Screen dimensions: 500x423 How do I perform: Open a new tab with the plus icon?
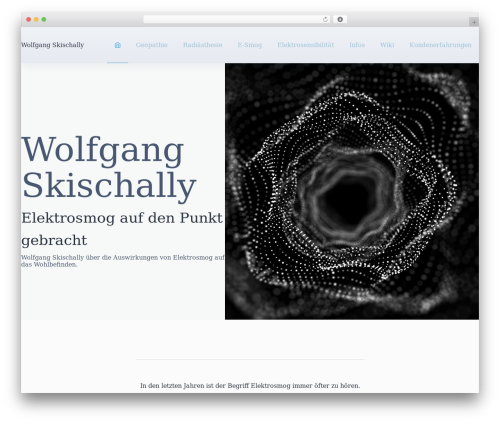coord(474,22)
